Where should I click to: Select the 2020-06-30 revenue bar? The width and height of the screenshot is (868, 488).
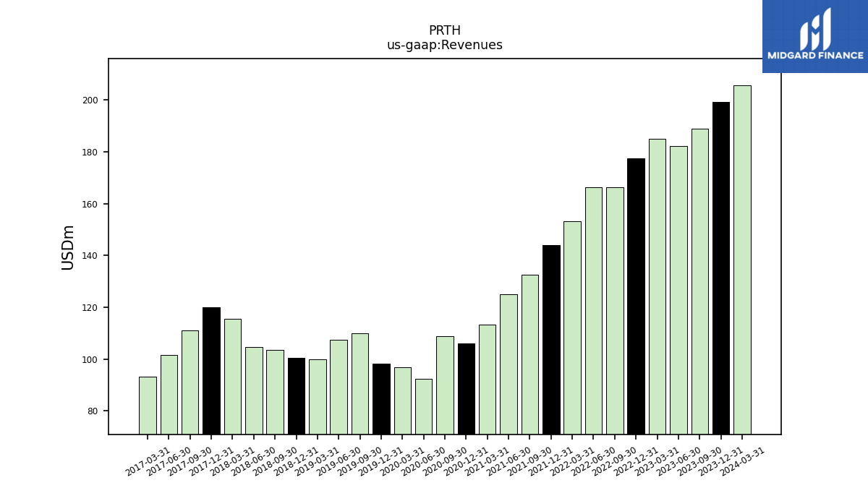pyautogui.click(x=424, y=406)
